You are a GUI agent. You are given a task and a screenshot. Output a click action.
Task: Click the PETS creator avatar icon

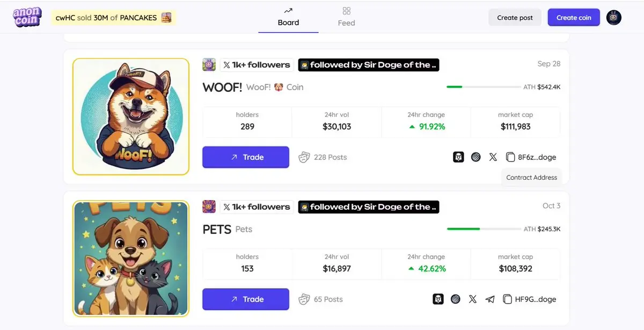pos(209,207)
